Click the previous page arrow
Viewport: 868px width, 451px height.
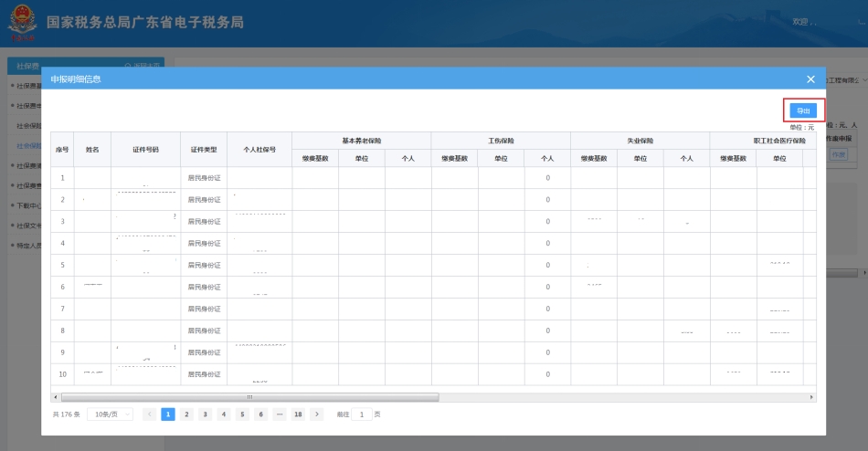coord(149,414)
